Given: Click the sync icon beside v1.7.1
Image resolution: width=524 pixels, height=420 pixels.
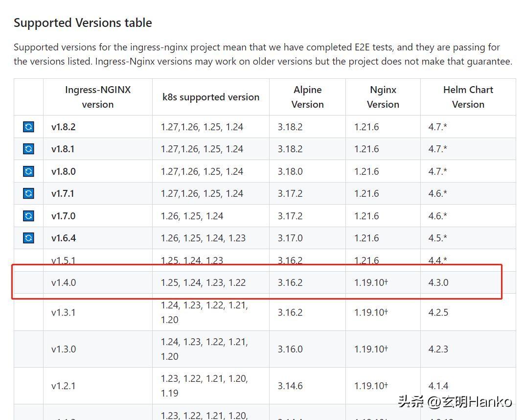Looking at the screenshot, I should 28,193.
